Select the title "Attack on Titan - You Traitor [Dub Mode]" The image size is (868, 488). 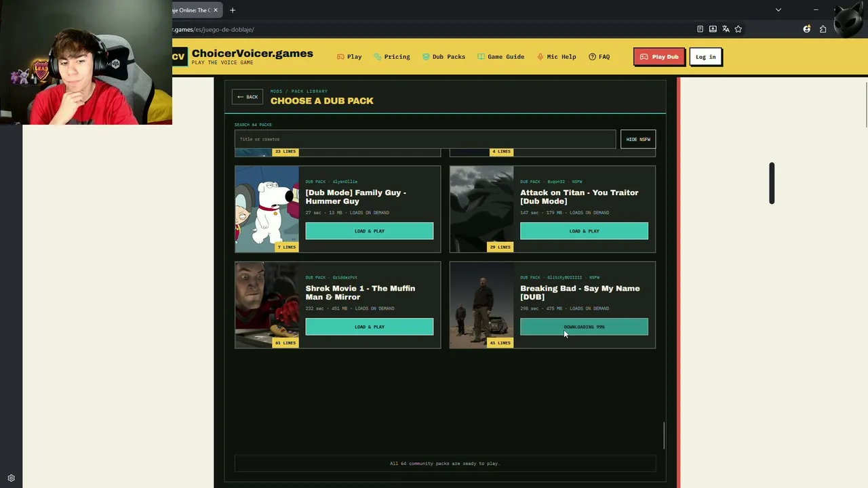579,197
